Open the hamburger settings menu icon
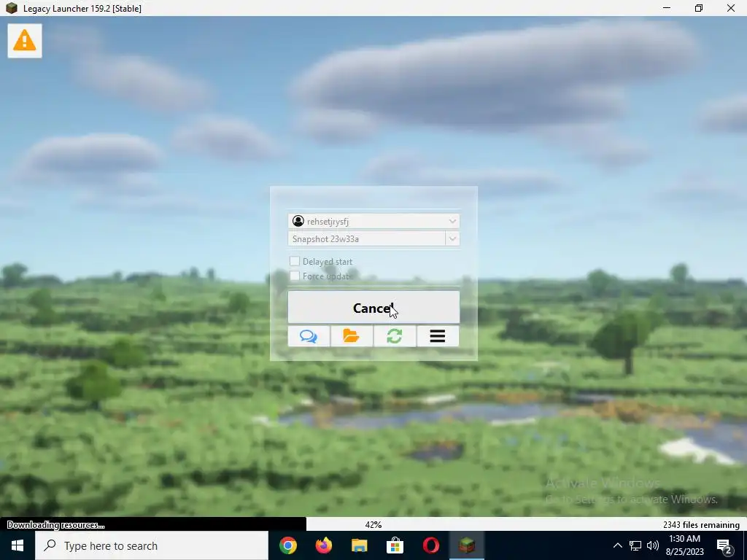Viewport: 747px width, 560px height. [x=438, y=336]
